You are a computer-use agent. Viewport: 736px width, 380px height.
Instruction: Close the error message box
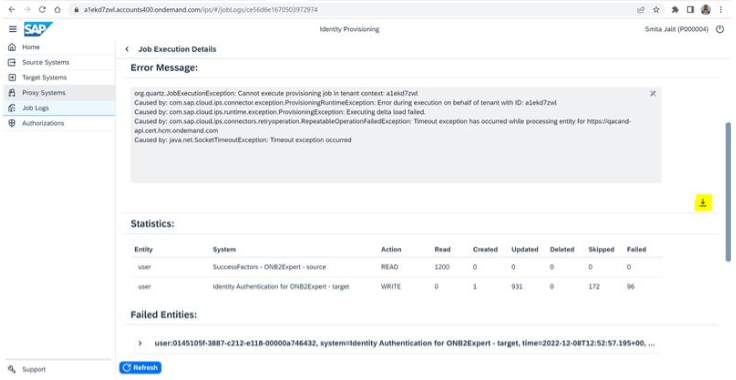pyautogui.click(x=652, y=93)
